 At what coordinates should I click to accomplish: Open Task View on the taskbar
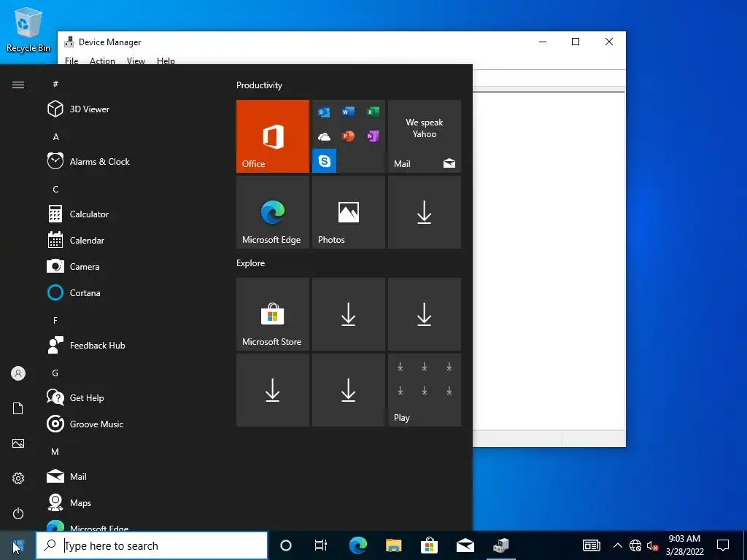click(321, 545)
